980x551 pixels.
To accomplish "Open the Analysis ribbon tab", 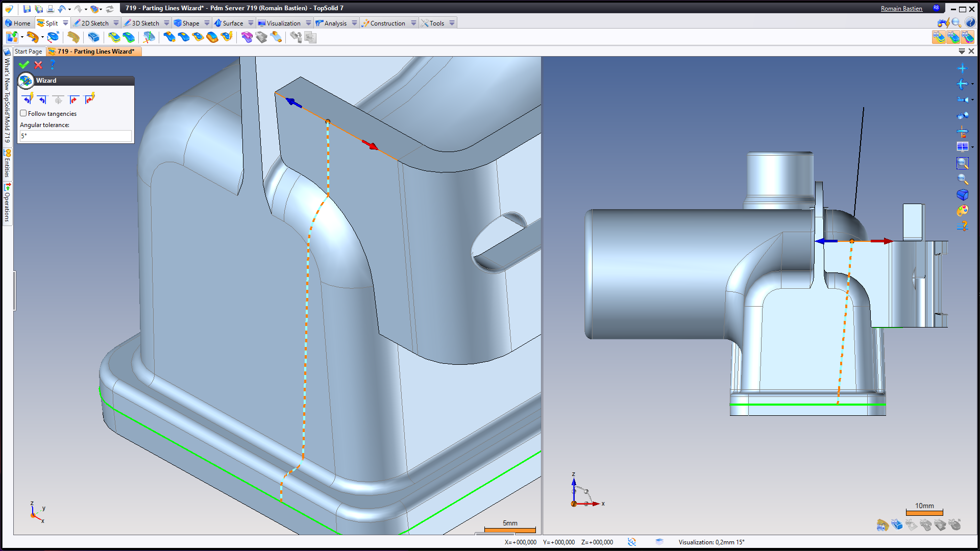I will click(x=335, y=23).
